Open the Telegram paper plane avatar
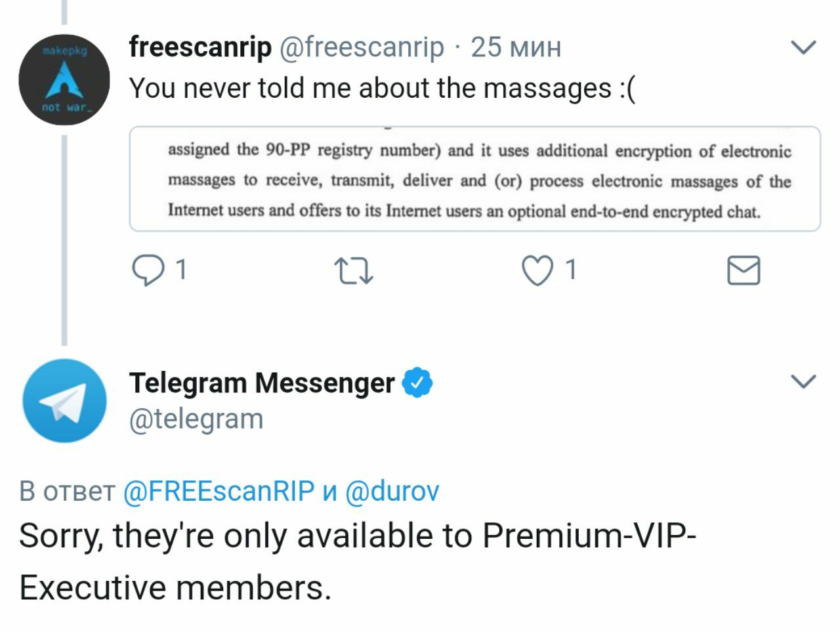This screenshot has width=840, height=632. coord(64,400)
